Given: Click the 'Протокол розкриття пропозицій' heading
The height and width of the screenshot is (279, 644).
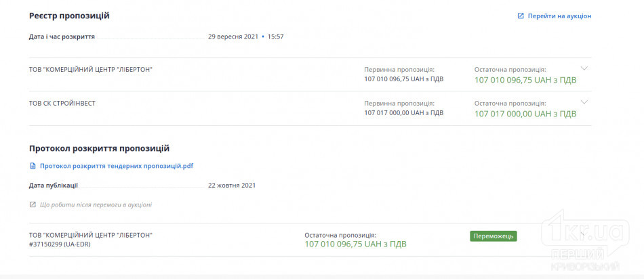Looking at the screenshot, I should tap(99, 148).
